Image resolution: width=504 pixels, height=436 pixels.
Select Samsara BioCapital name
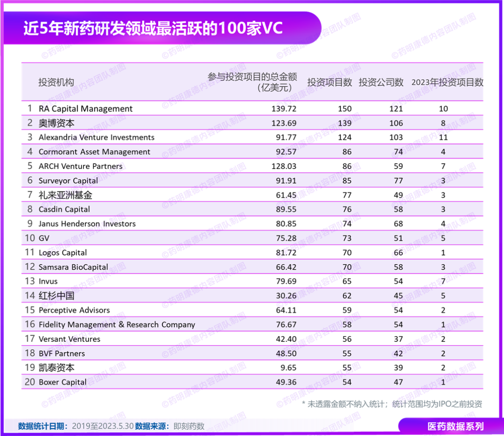pos(73,267)
